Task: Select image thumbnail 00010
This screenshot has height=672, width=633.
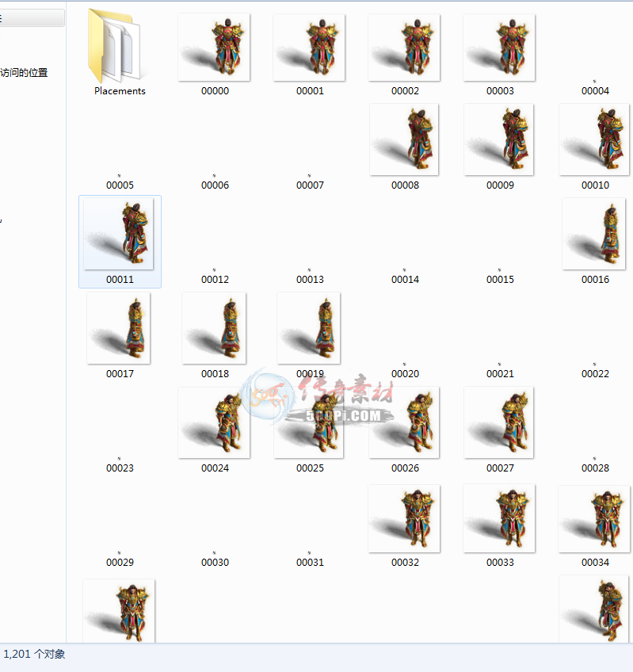Action: point(594,139)
